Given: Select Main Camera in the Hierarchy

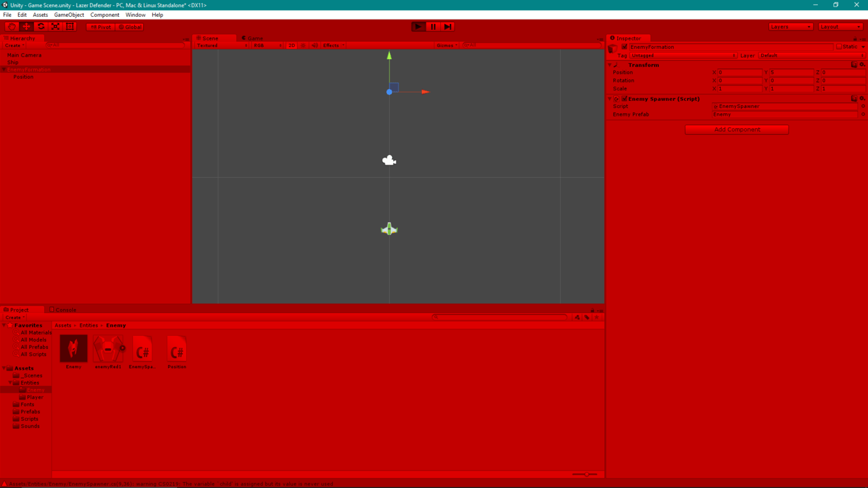Looking at the screenshot, I should 25,55.
